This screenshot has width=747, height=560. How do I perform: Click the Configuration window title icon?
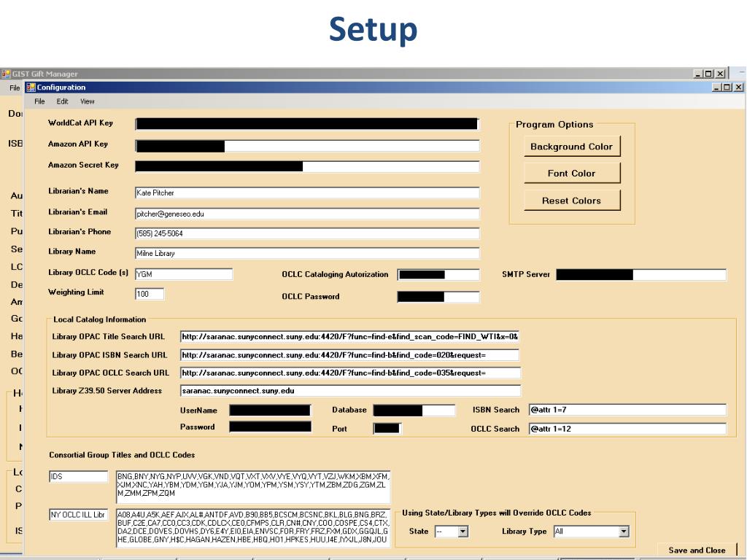(x=31, y=87)
